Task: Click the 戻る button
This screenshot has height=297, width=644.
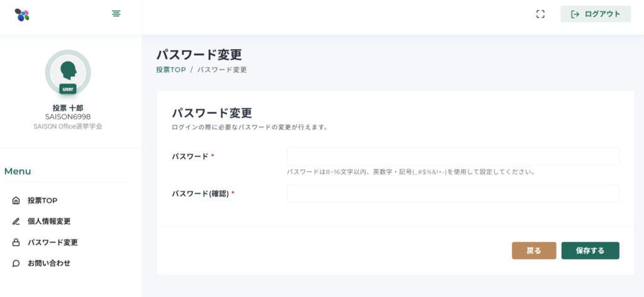Action: pos(534,250)
